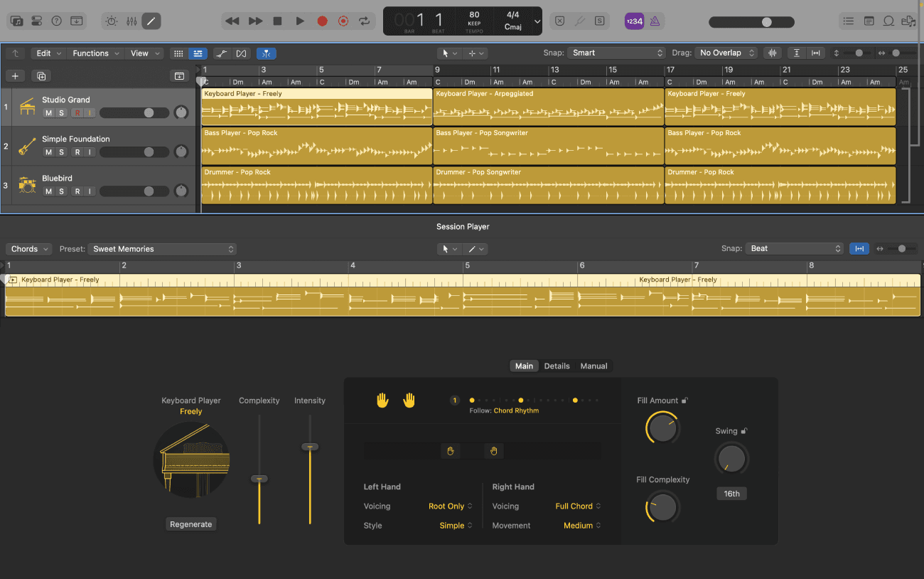Toggle the right hand icon
The height and width of the screenshot is (579, 924).
[409, 400]
